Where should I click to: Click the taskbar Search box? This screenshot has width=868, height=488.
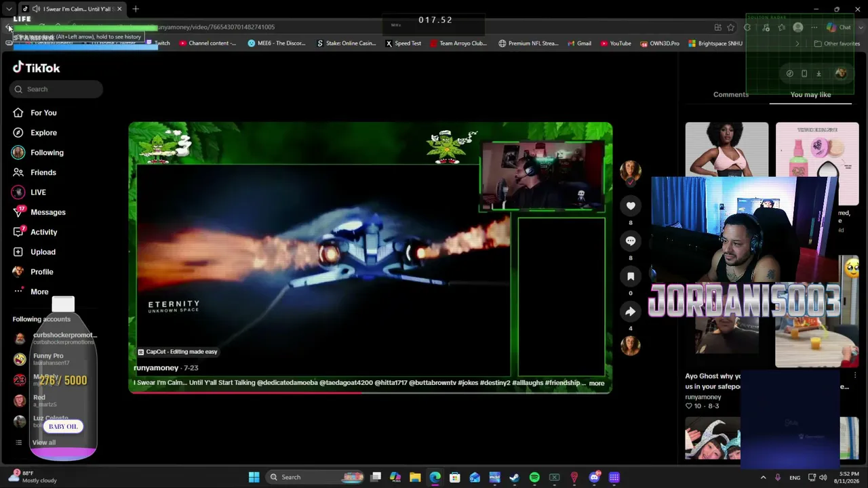(x=316, y=477)
